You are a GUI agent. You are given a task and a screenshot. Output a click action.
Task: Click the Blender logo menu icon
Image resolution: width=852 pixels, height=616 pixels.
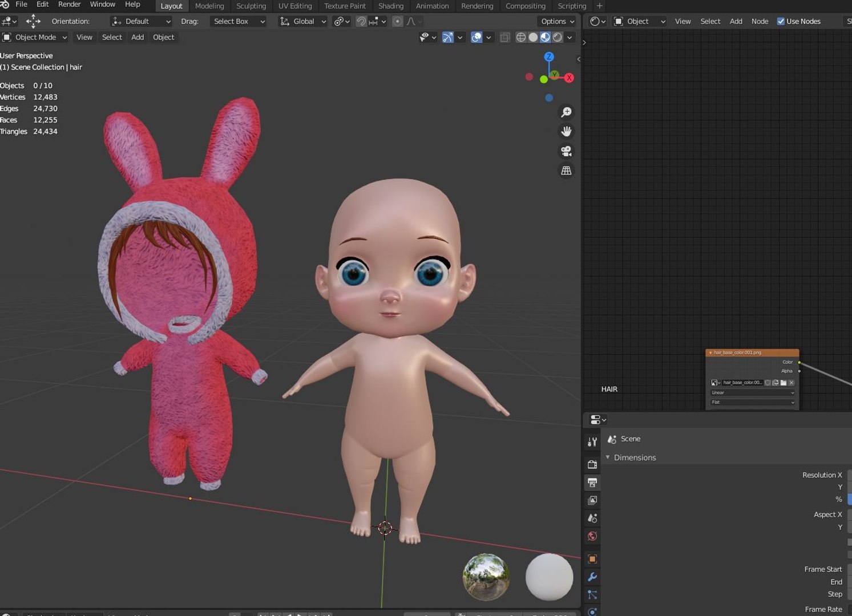[x=5, y=5]
